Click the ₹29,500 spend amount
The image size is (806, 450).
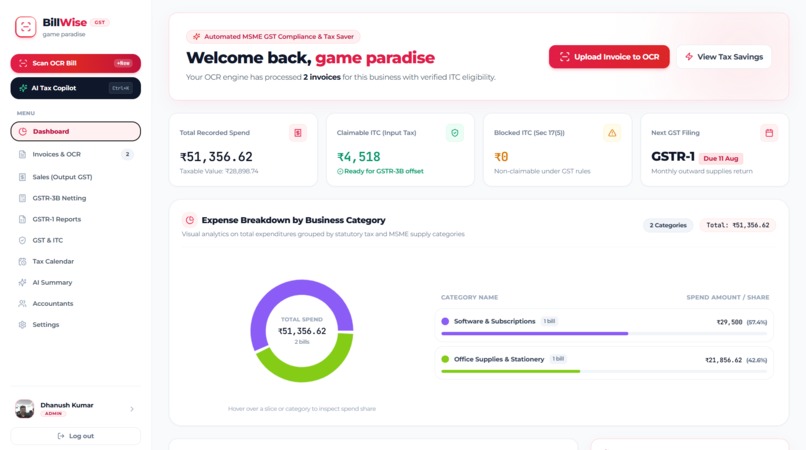coord(729,322)
